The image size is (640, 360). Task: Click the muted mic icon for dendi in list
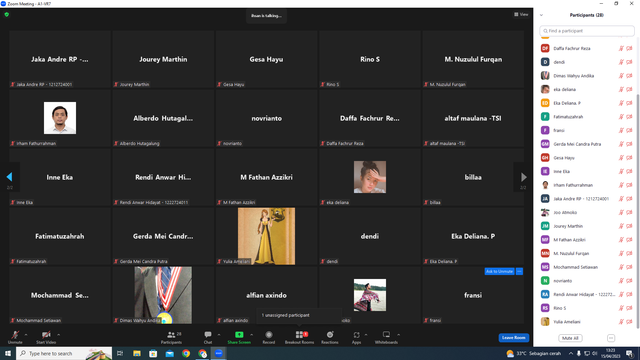(x=621, y=62)
